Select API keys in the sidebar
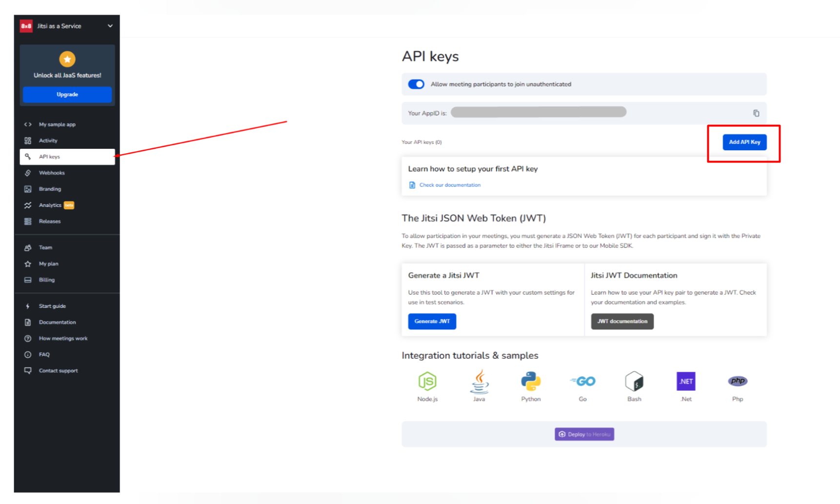Screen dimensions: 840x504 coord(67,157)
